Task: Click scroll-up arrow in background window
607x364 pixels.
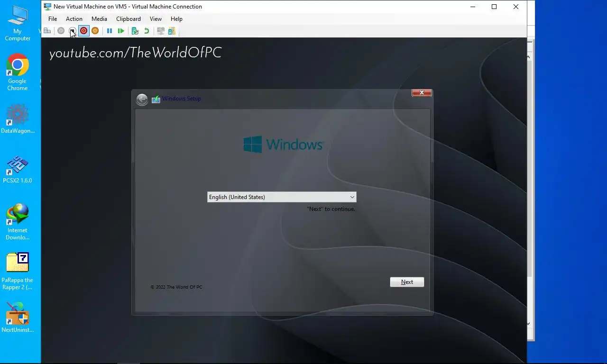Action: click(x=529, y=57)
